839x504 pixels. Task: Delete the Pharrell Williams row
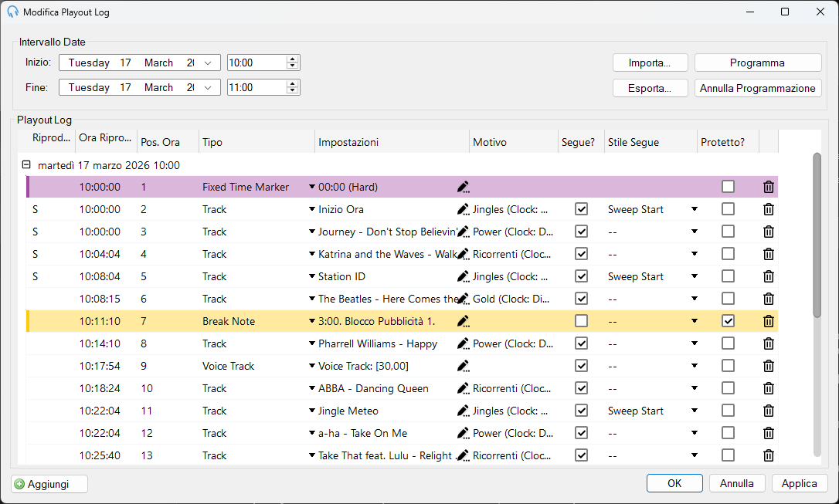click(x=769, y=343)
